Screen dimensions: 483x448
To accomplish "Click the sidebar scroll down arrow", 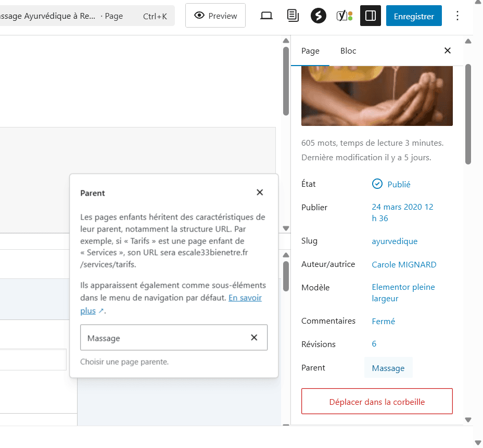I will click(x=468, y=420).
